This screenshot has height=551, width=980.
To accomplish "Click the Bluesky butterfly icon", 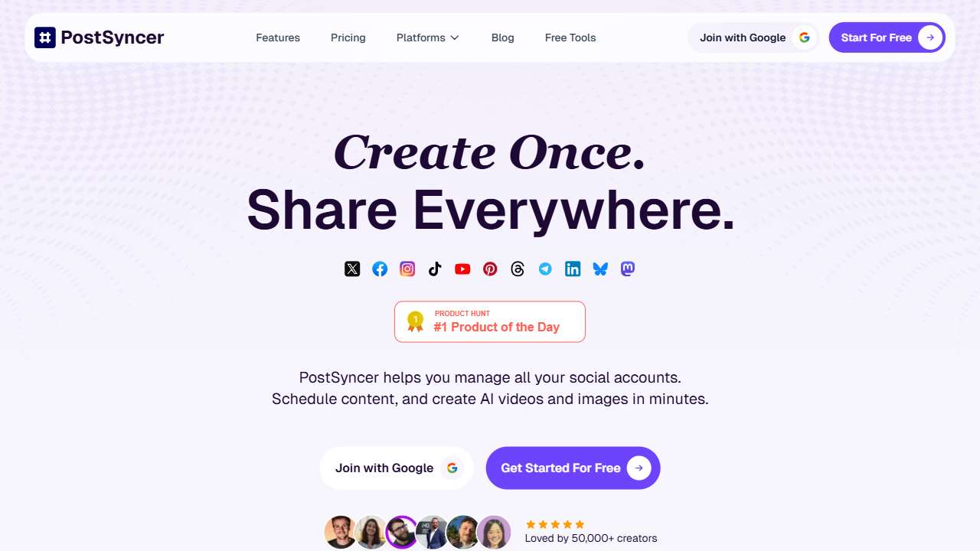I will coord(600,269).
